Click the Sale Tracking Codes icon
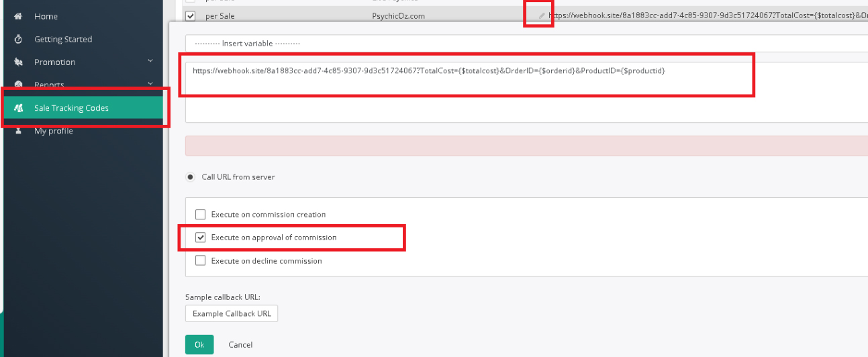 [x=18, y=108]
